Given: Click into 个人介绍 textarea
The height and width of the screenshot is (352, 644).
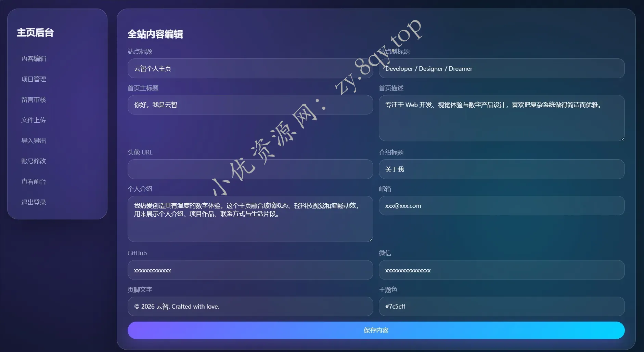Looking at the screenshot, I should pyautogui.click(x=250, y=219).
